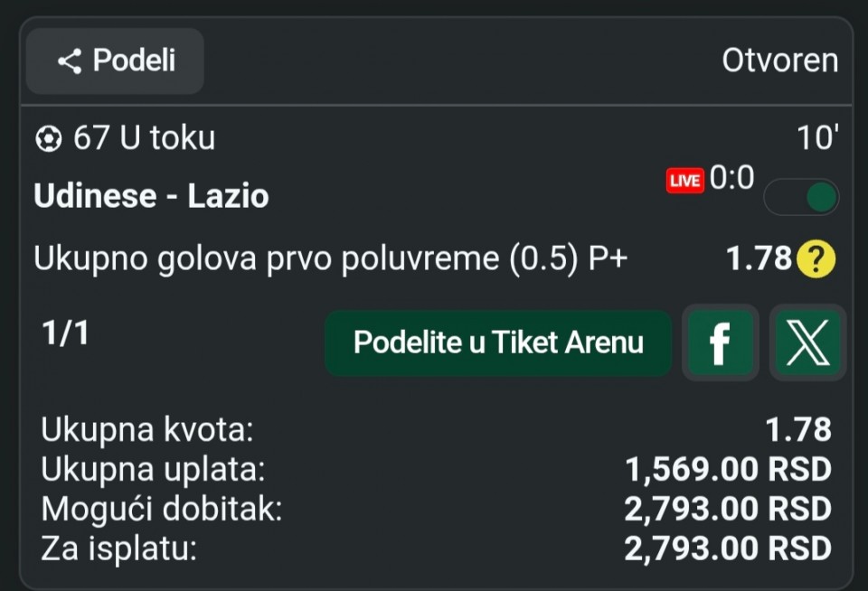Viewport: 868px width, 591px height.
Task: Toggle the green switch for Udinese - Lazio
Action: pos(801,197)
